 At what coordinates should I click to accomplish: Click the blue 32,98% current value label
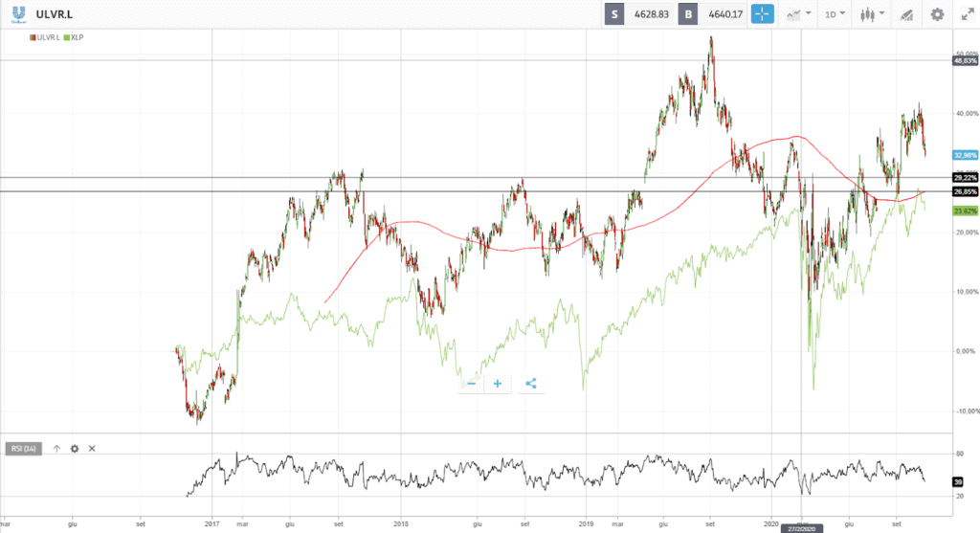(x=965, y=155)
